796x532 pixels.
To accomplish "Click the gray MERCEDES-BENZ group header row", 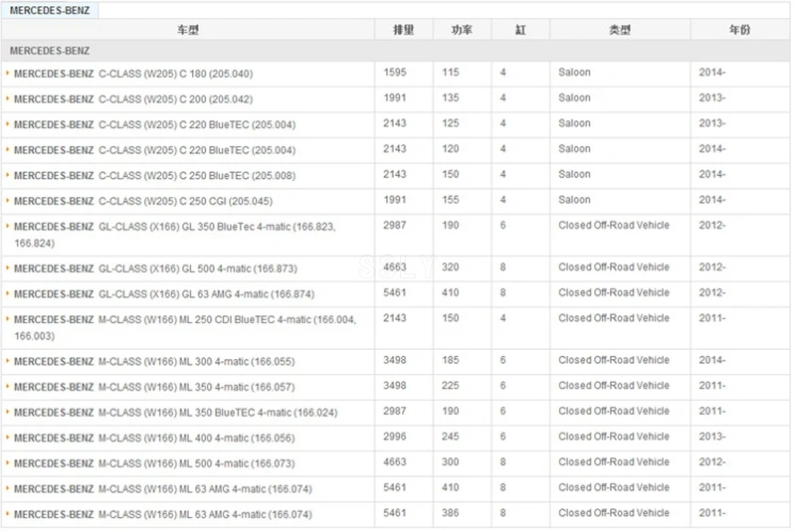I will (x=395, y=51).
